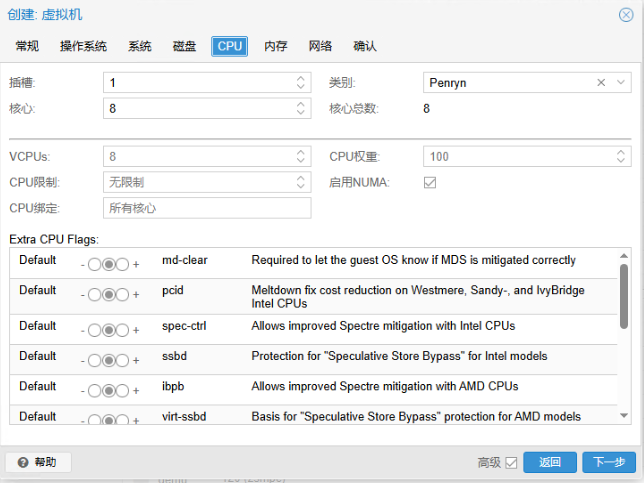Switch to the 内存 tab
Screen dimensions: 644x483
276,46
